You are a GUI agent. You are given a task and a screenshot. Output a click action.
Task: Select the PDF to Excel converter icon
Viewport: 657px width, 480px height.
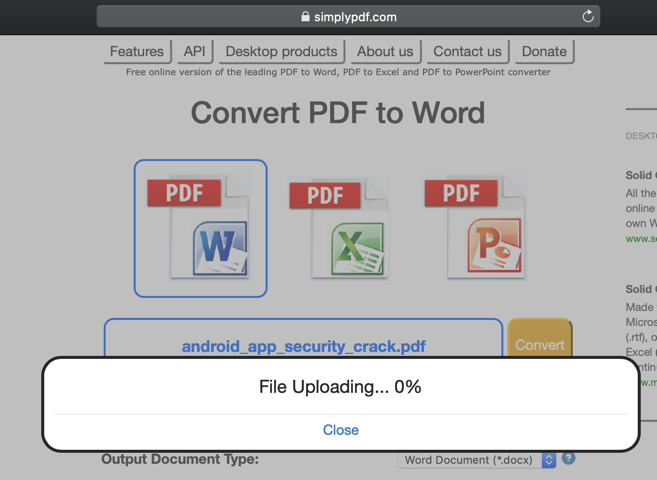(x=339, y=228)
